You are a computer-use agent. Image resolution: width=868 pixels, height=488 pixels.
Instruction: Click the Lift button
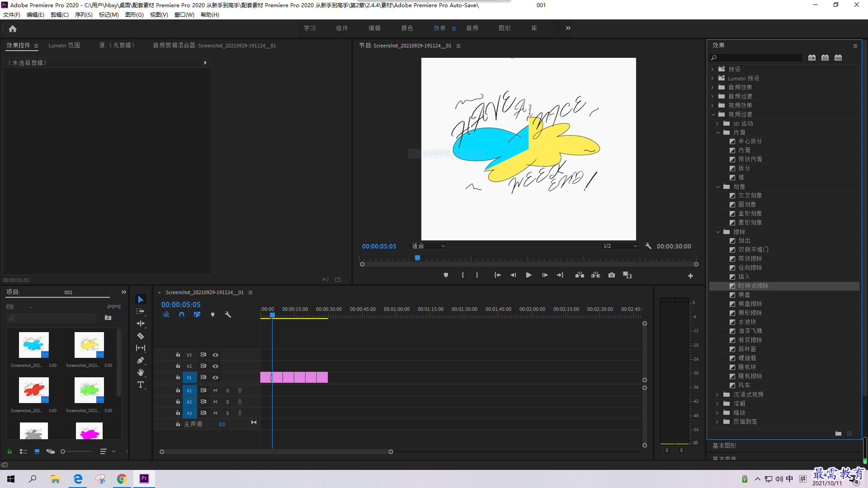580,275
